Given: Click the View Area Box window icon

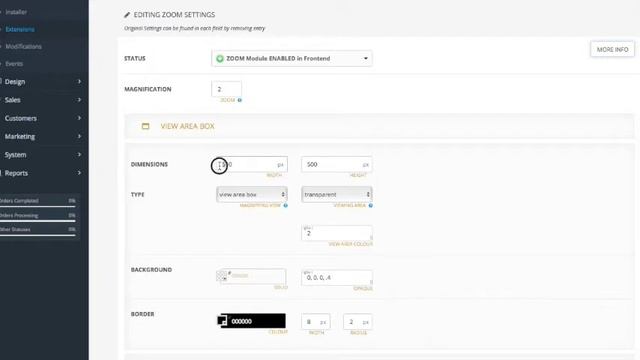Looking at the screenshot, I should coord(145,126).
